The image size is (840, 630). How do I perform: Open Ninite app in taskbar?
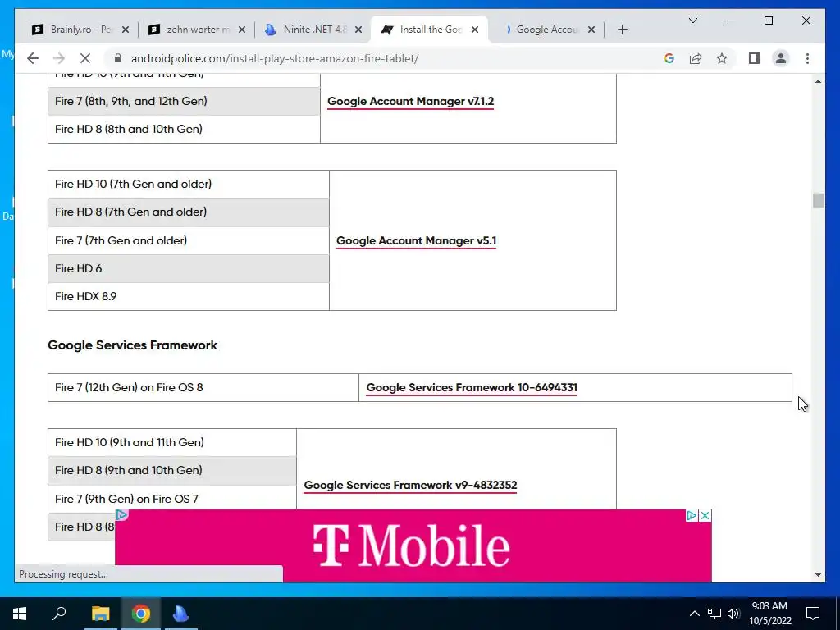pos(181,614)
